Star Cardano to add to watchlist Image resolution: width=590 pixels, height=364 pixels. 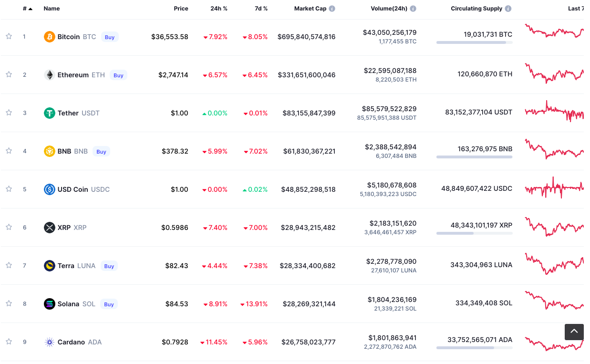click(9, 342)
